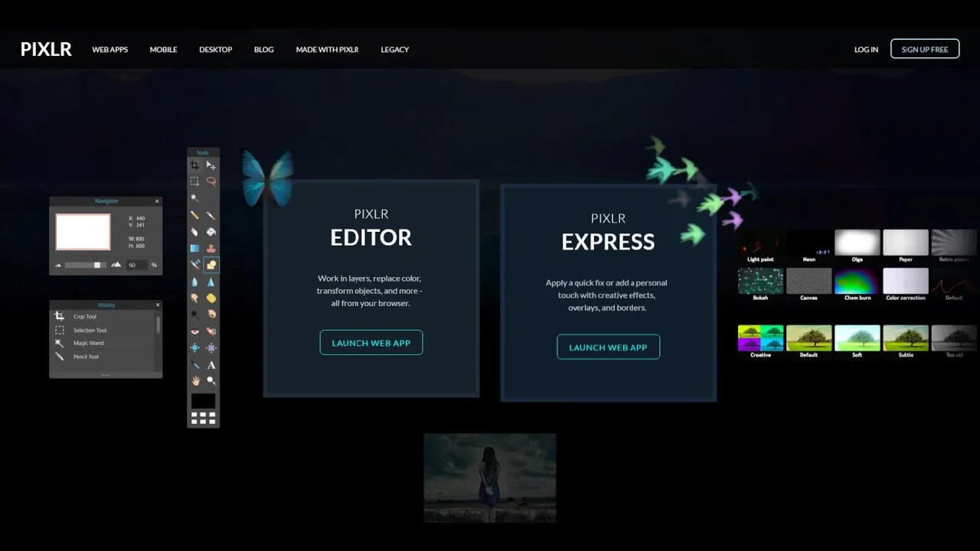Select the Chem burn overlay thumbnail
This screenshot has width=980, height=551.
[857, 281]
